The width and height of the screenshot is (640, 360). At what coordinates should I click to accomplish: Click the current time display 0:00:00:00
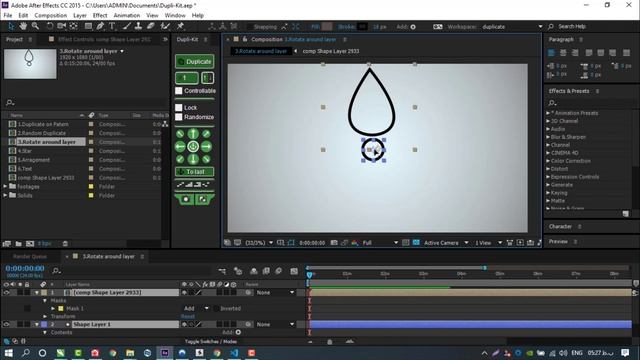25,268
